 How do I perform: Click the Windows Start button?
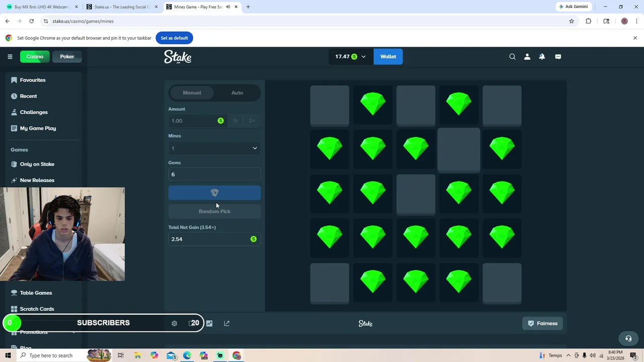(x=8, y=355)
